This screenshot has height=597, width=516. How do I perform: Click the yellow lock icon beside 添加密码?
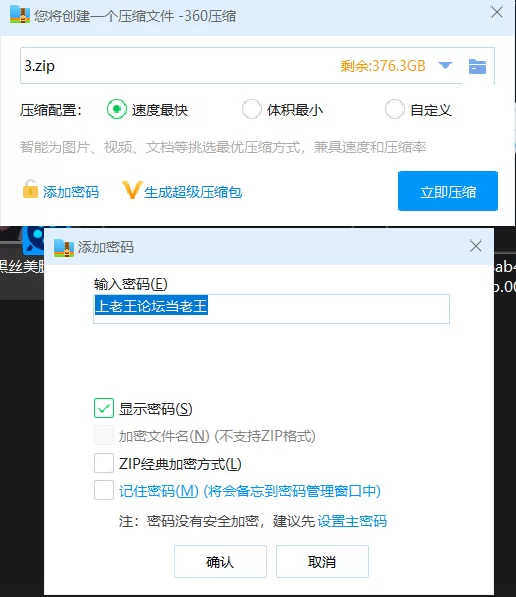click(x=30, y=189)
